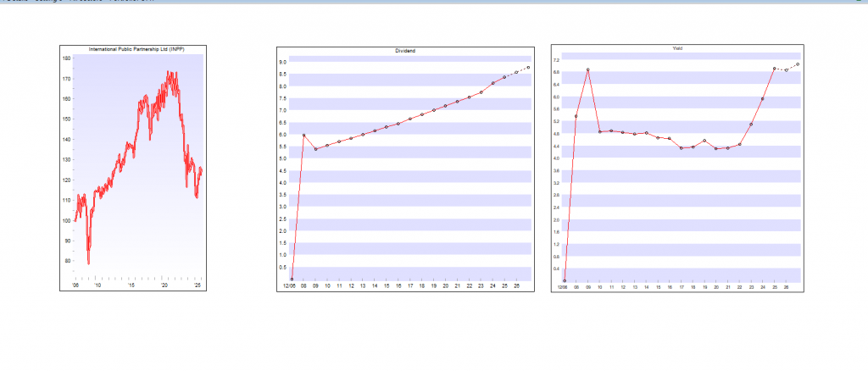868x371 pixels.
Task: Click the 2008 data point on Yield chart
Action: (576, 116)
